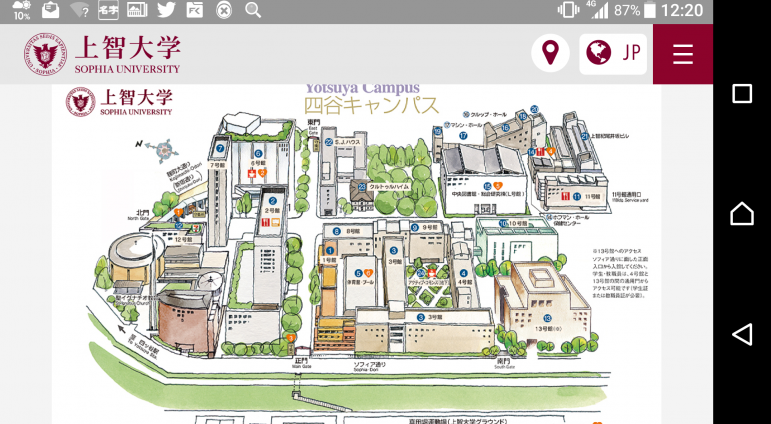771x424 pixels.
Task: Select building marker 6 on the map
Action: [258, 153]
